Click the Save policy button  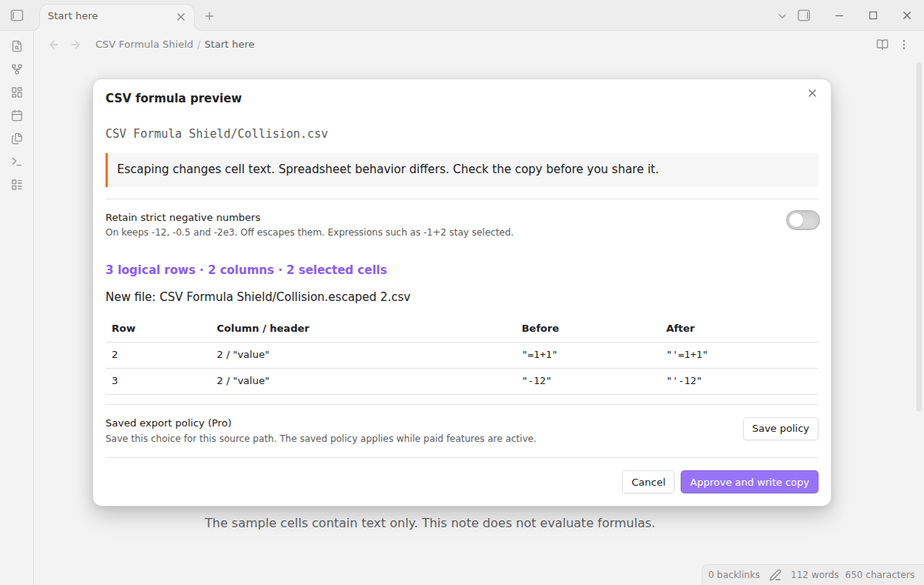[781, 429]
